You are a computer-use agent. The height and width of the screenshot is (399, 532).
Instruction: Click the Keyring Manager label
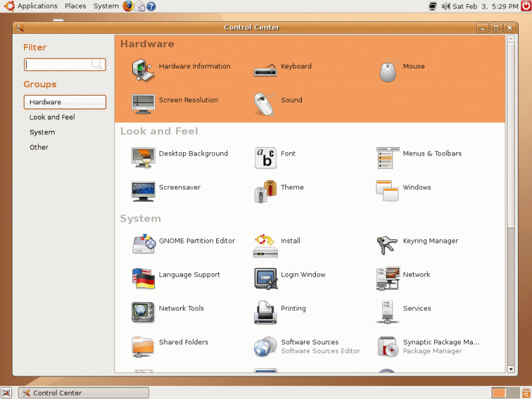pyautogui.click(x=430, y=241)
